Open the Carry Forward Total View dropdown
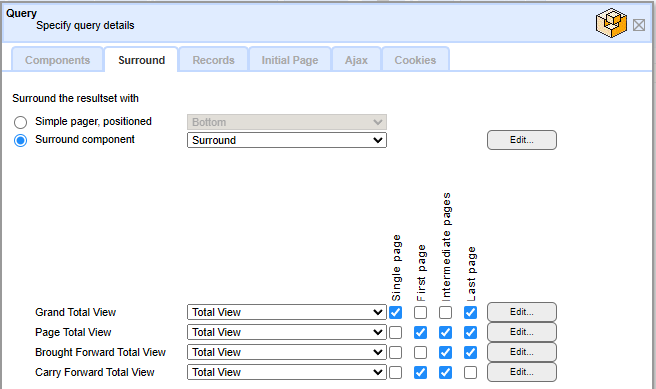This screenshot has width=656, height=389. (x=287, y=372)
